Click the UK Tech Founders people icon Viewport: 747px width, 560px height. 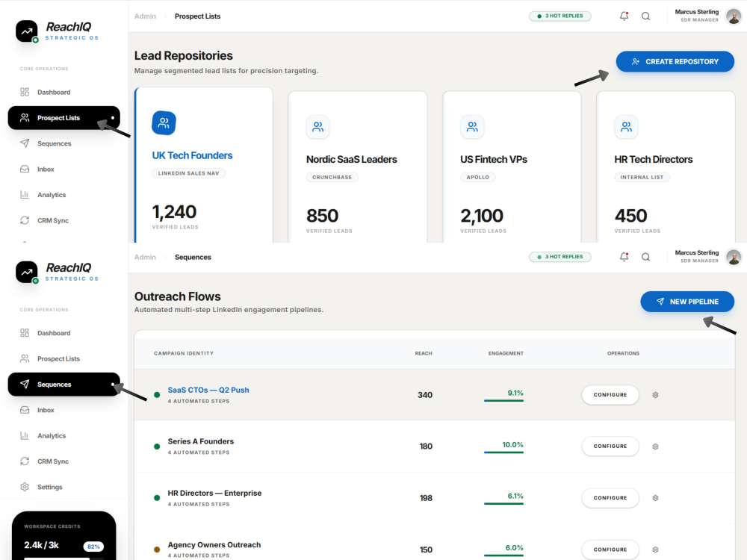(164, 123)
